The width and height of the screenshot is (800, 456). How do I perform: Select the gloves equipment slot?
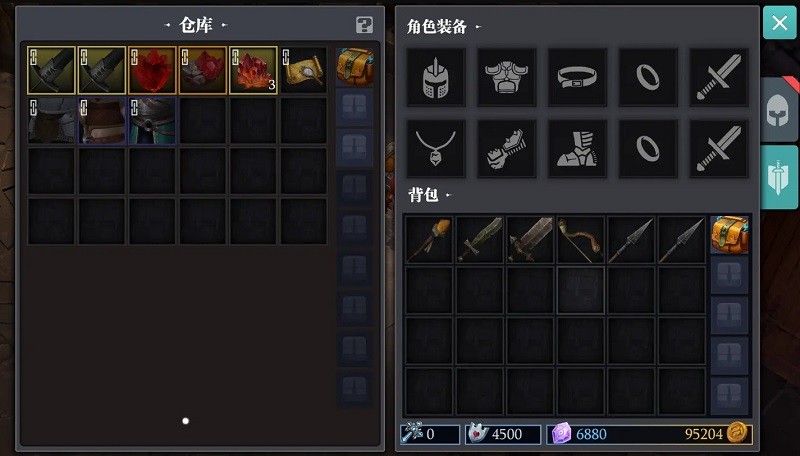point(507,148)
